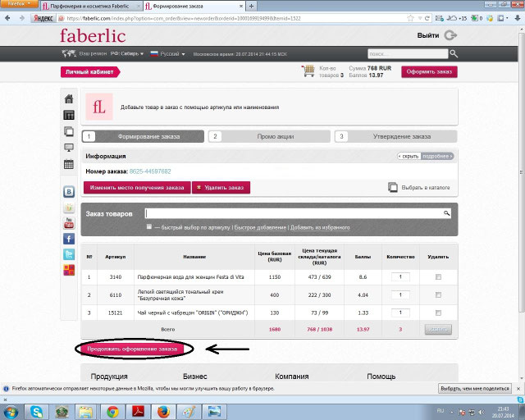
Task: Open the Odnoklassniki social icon
Action: [x=69, y=208]
